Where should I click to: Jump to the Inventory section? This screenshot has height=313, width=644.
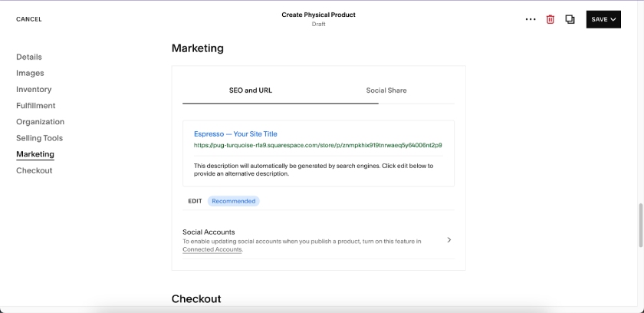[34, 90]
